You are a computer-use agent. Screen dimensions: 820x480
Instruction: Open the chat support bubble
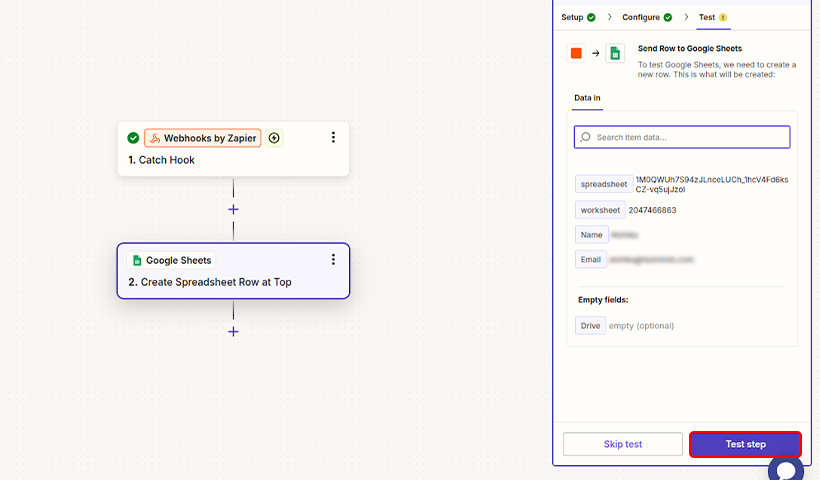785,469
